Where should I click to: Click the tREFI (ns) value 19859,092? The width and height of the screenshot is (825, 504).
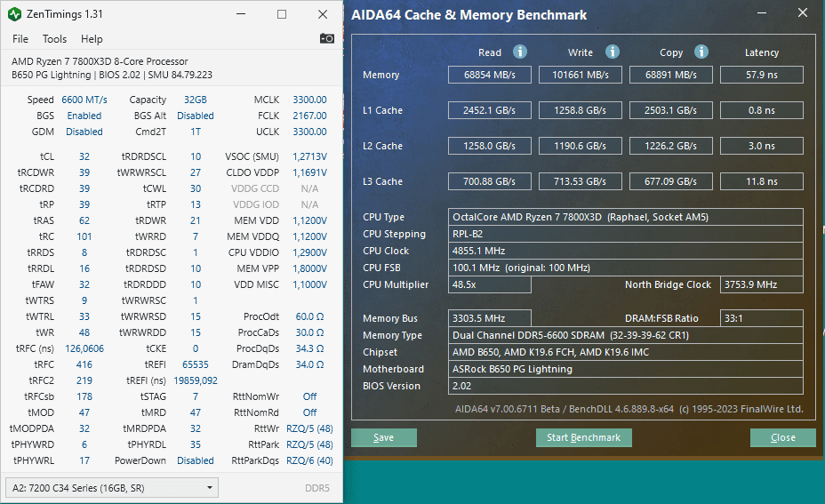pyautogui.click(x=196, y=380)
